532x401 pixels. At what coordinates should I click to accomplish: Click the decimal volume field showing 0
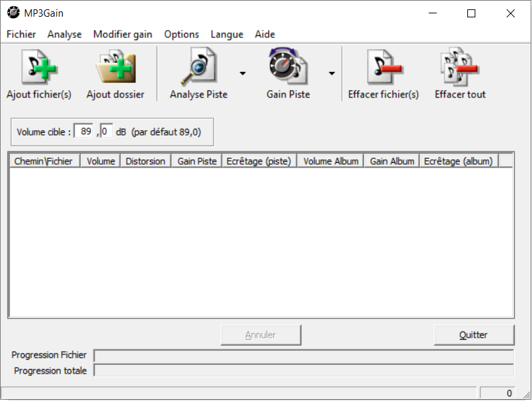coord(107,131)
